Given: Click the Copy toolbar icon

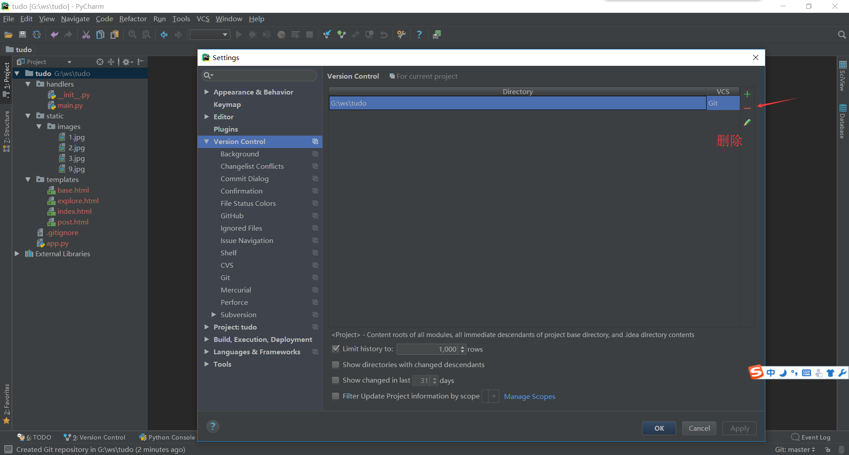Looking at the screenshot, I should (100, 35).
